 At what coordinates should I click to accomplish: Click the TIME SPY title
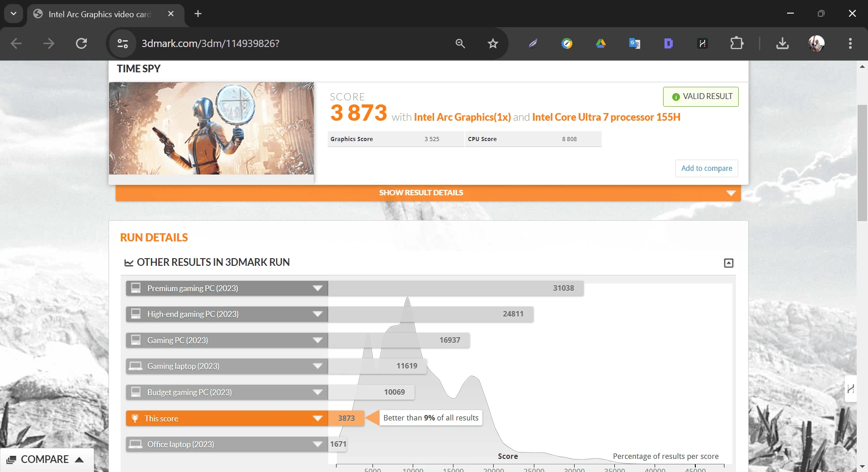pos(139,69)
